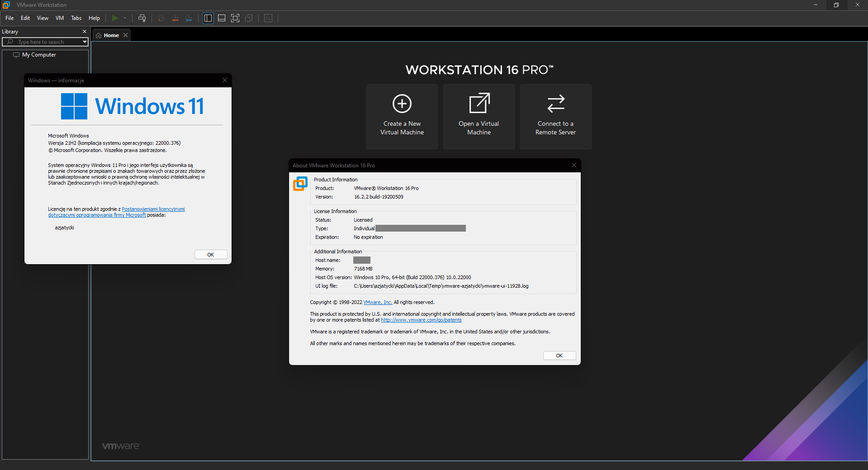Minimize the VMware Workstation window
868x470 pixels.
point(816,5)
